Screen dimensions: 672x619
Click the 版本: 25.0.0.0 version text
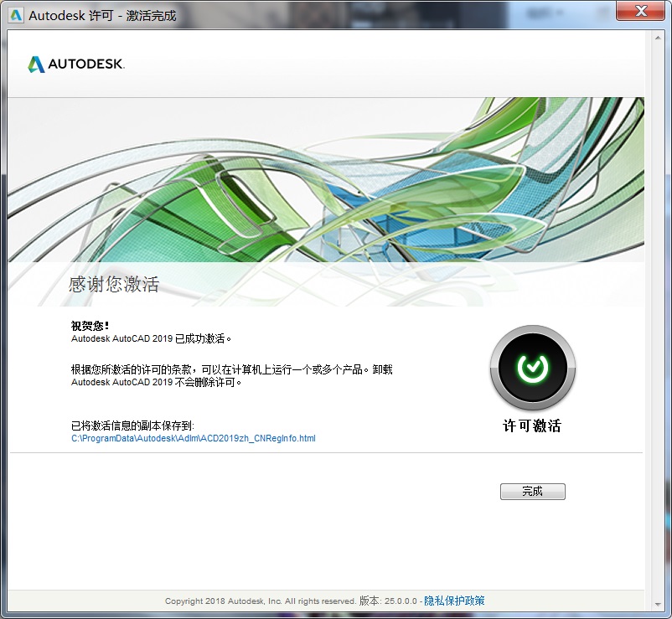point(388,601)
